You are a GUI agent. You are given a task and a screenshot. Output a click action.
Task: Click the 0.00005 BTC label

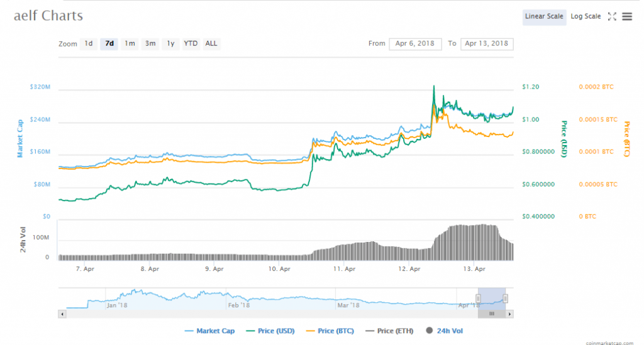598,185
